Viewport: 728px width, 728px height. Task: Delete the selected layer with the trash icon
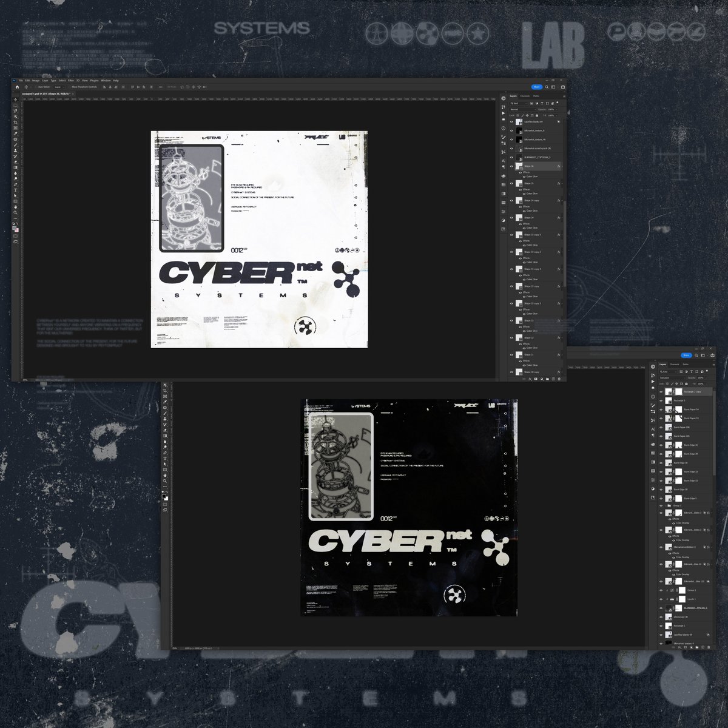pos(559,379)
